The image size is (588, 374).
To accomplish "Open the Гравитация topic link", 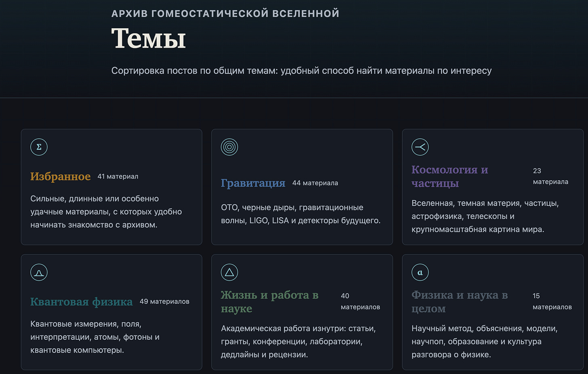I will click(253, 183).
